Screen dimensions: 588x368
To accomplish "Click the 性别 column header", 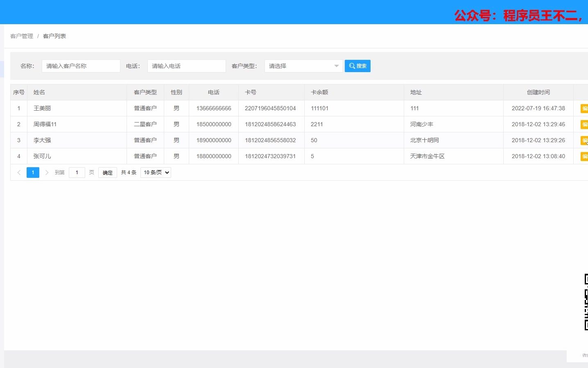I will click(x=176, y=92).
